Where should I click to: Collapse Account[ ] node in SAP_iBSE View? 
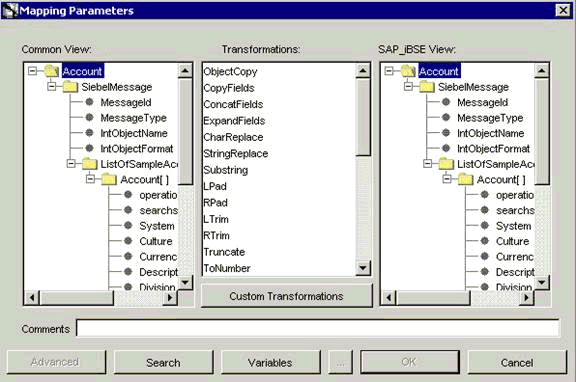pyautogui.click(x=447, y=179)
